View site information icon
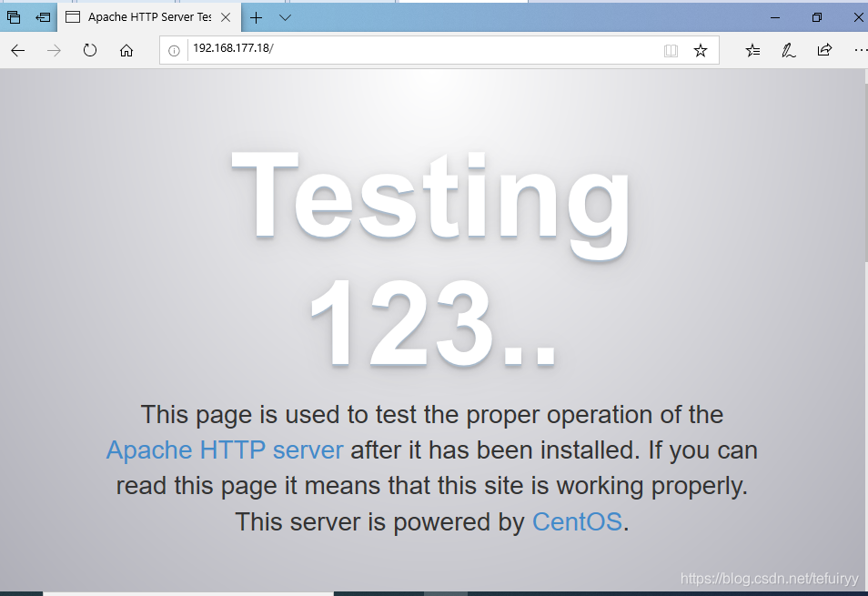868x596 pixels. [x=174, y=51]
